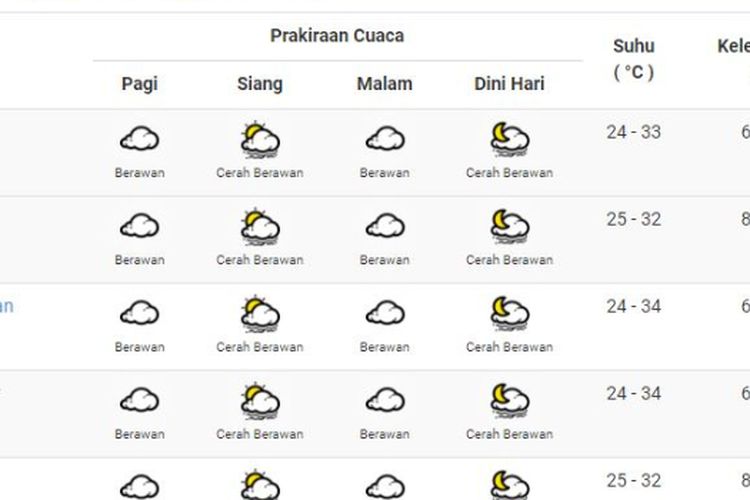The height and width of the screenshot is (500, 750).
Task: Click third row Dini Hari moon icon
Action: point(509,314)
